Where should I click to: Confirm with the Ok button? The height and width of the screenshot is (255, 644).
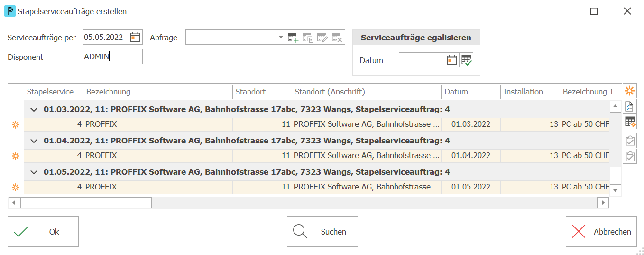(x=43, y=232)
